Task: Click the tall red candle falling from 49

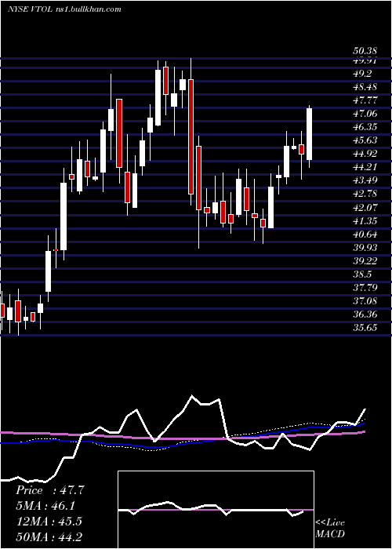Action: coord(191,137)
